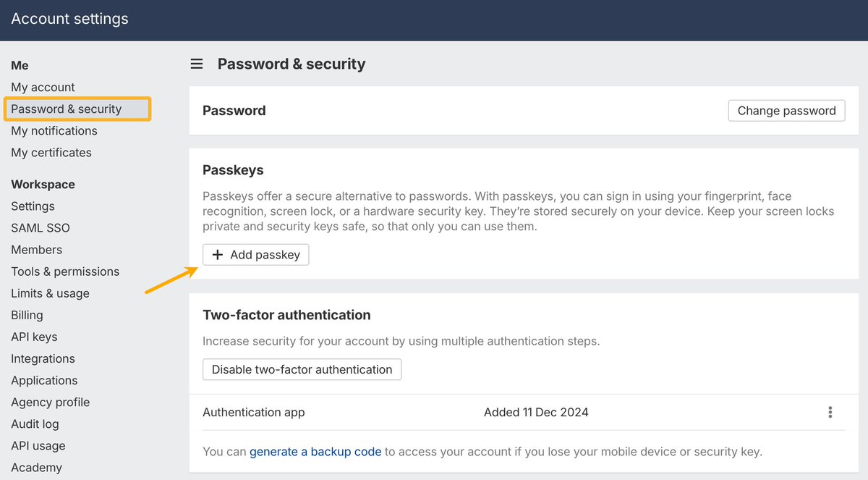The image size is (868, 480).
Task: Click the Add passkey button
Action: (x=256, y=255)
